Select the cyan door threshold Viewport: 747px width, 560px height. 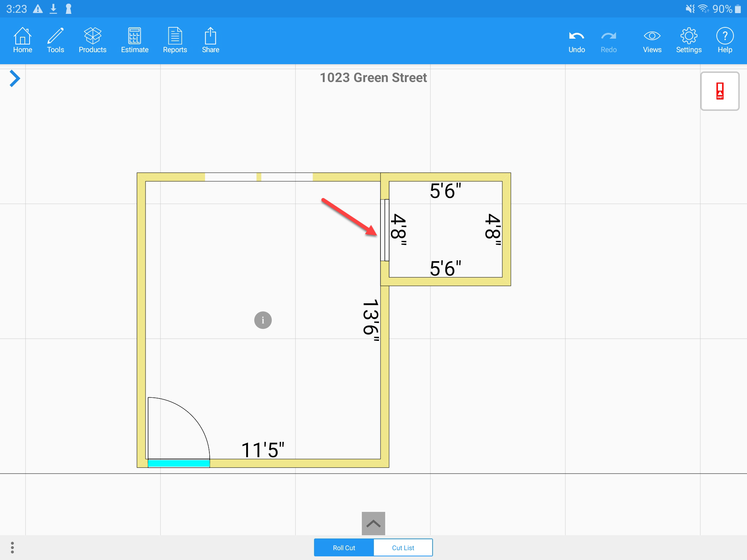(x=179, y=463)
